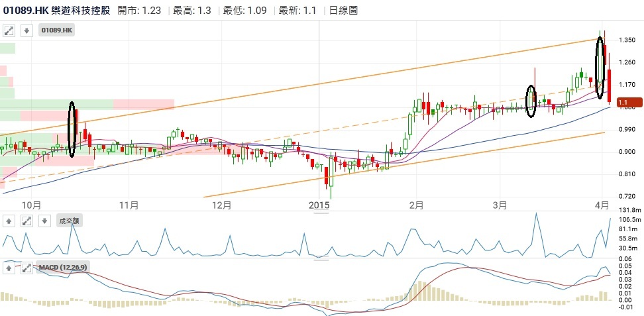Maximize the 成交額 volume pane

(27, 221)
